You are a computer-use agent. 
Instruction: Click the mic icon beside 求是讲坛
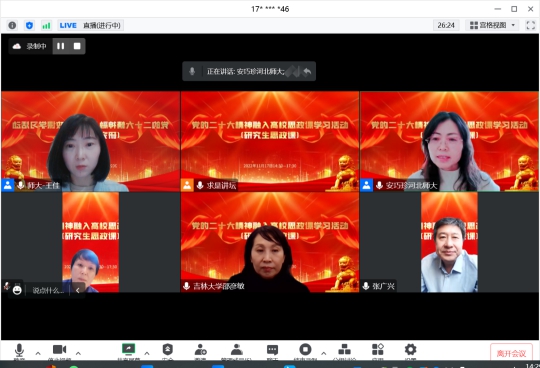(x=200, y=185)
